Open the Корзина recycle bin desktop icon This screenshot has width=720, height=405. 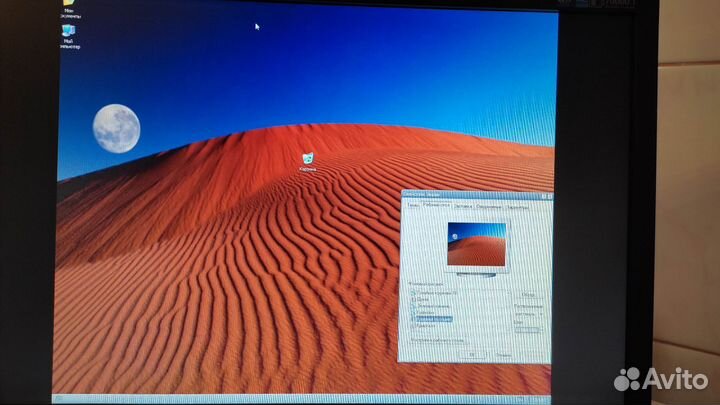coord(308,158)
